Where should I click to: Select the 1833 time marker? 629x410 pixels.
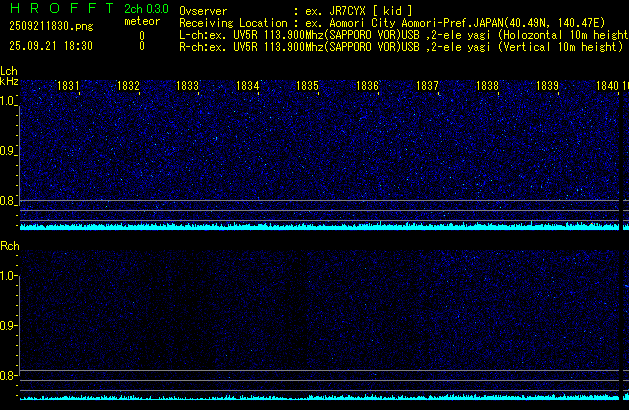pos(188,86)
